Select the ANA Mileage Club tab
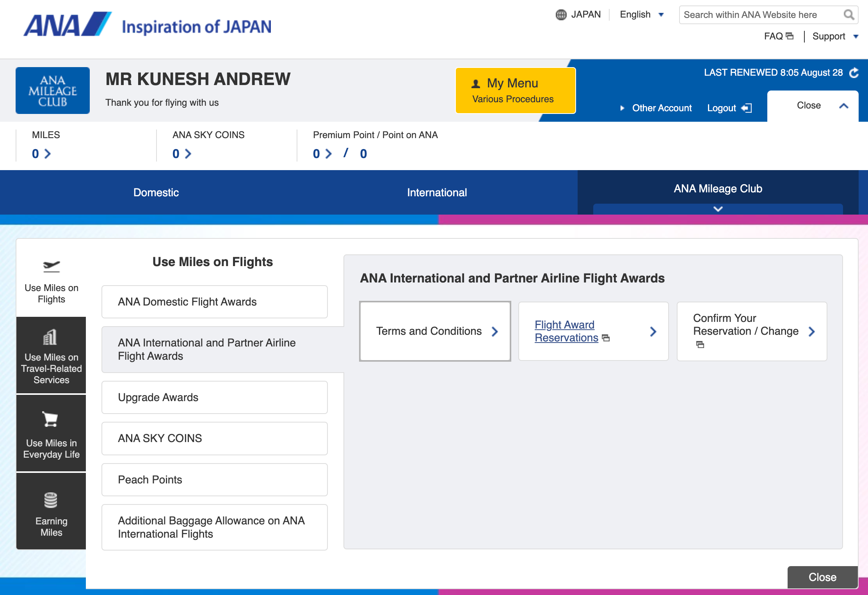The width and height of the screenshot is (868, 595). pyautogui.click(x=718, y=188)
